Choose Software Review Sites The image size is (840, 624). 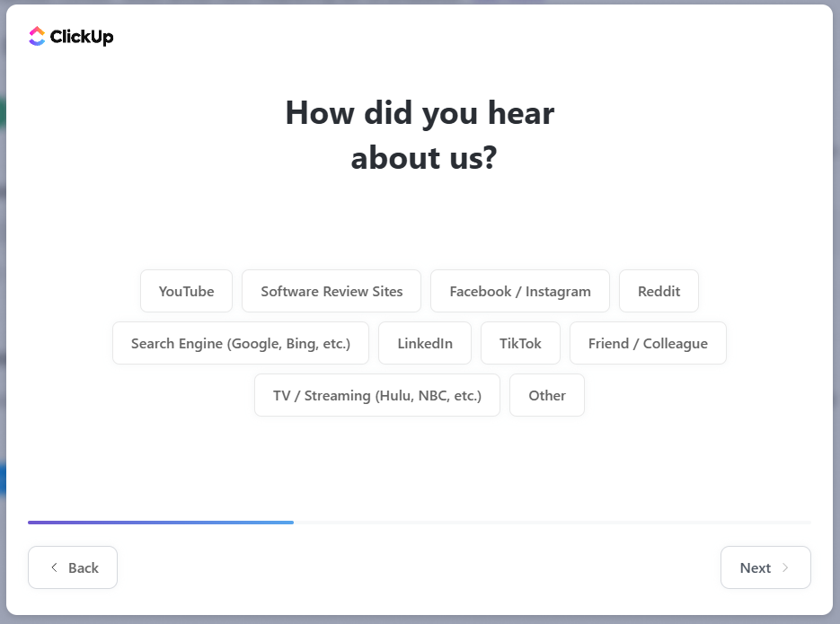pyautogui.click(x=332, y=291)
